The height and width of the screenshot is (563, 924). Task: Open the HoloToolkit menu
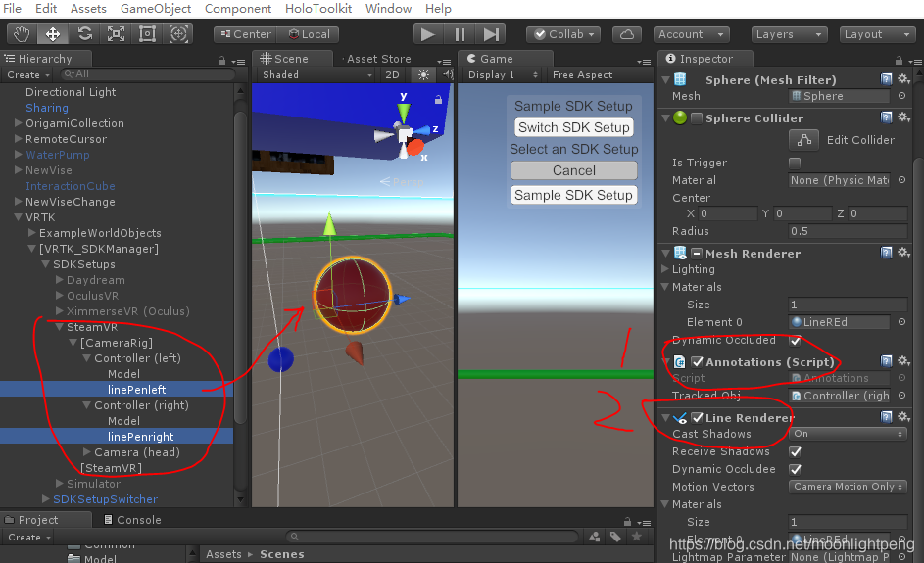click(x=318, y=9)
